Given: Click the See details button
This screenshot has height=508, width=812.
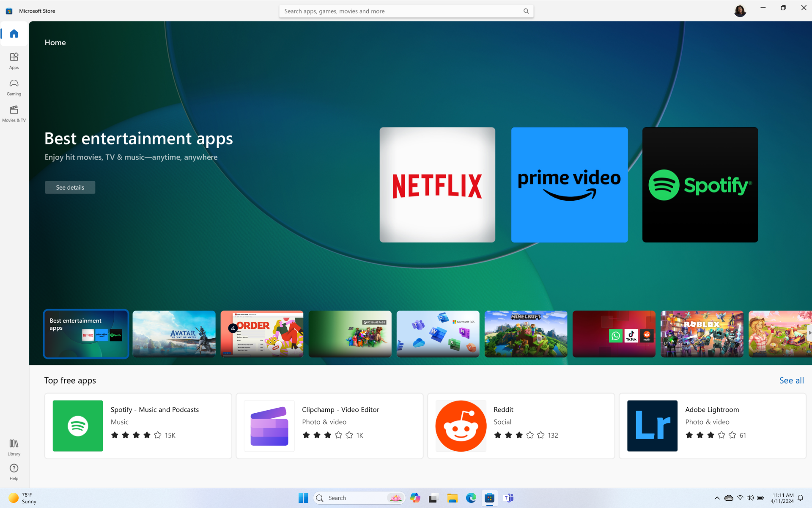Looking at the screenshot, I should pyautogui.click(x=70, y=188).
